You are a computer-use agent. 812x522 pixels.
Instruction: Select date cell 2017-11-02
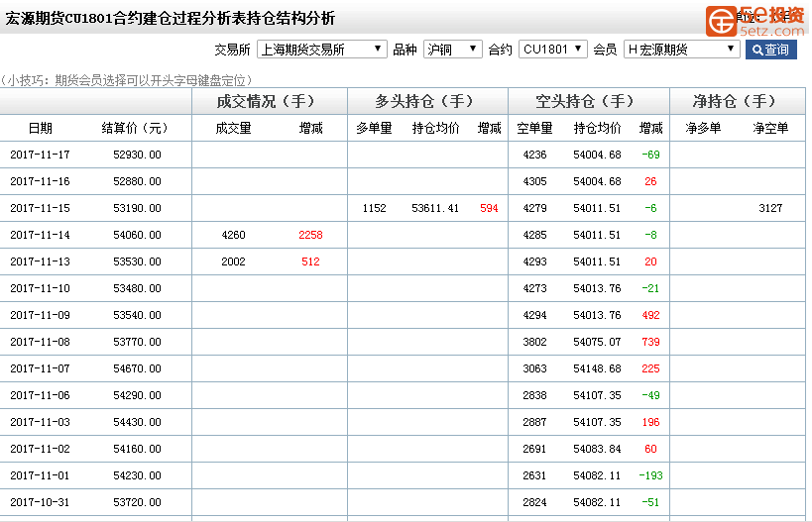point(40,449)
